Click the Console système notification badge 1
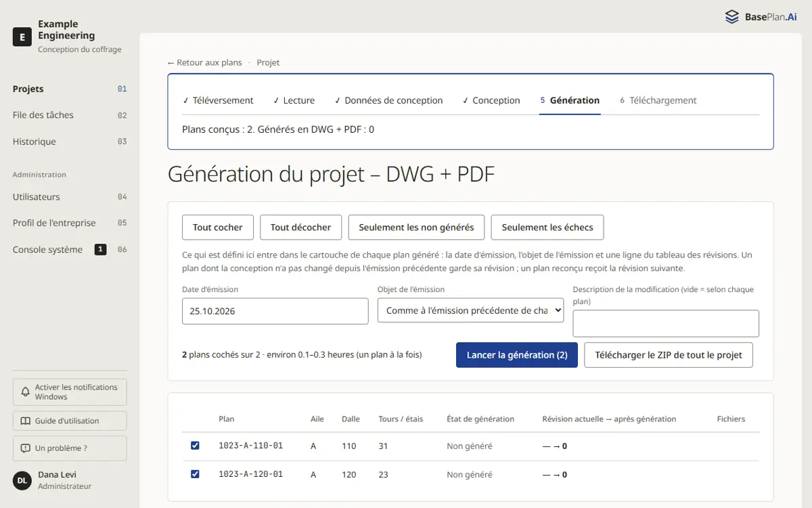The image size is (812, 508). [100, 249]
